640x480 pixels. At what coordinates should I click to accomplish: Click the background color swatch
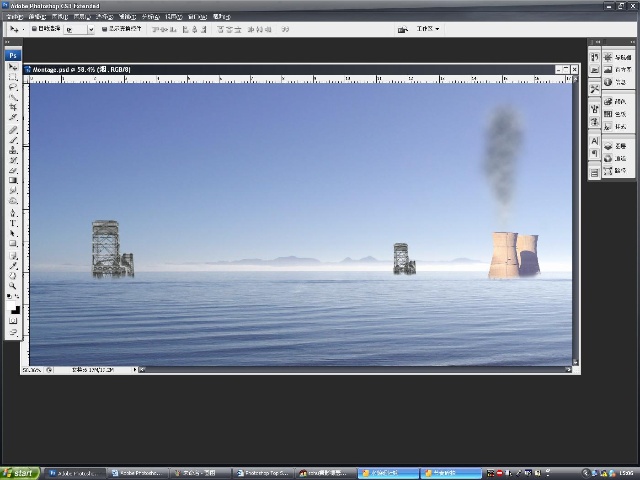(17, 311)
